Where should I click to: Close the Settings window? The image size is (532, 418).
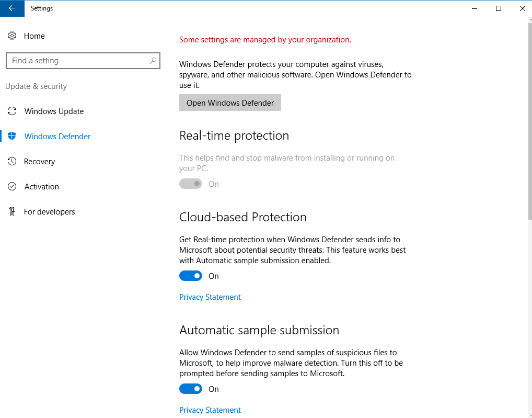522,8
